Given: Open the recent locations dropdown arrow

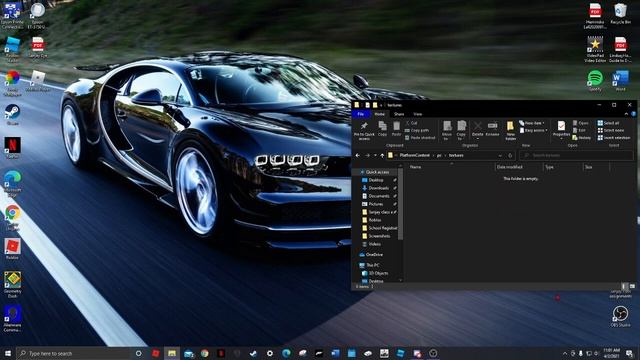Looking at the screenshot, I should (375, 156).
